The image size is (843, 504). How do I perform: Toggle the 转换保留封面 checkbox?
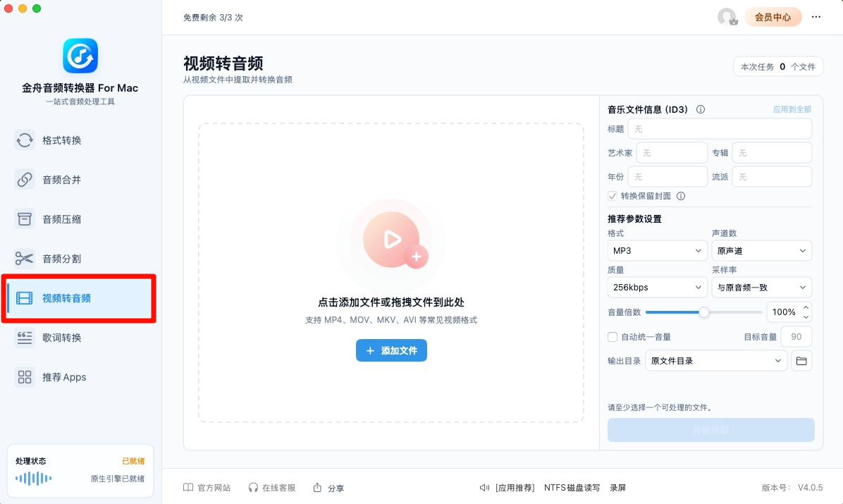click(613, 196)
